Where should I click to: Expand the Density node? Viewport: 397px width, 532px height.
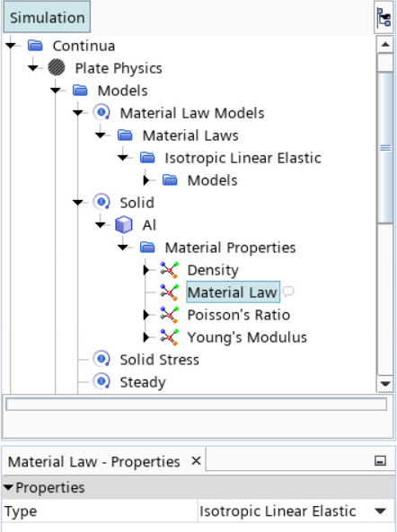(x=146, y=270)
